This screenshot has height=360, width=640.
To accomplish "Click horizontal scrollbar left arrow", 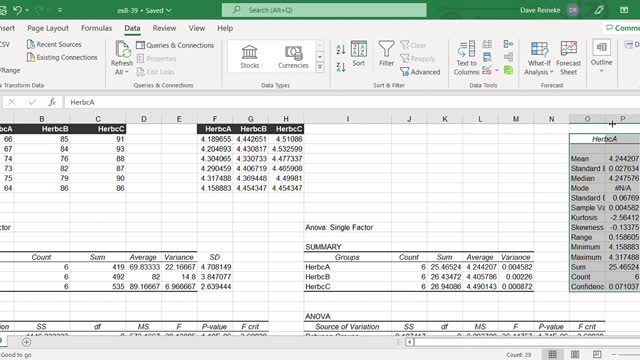I will 409,342.
